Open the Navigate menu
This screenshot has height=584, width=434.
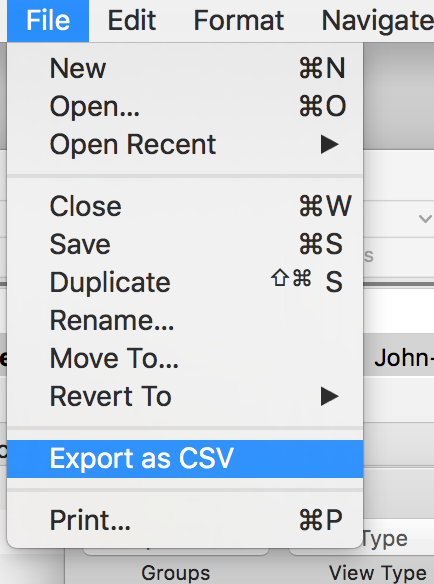pos(377,20)
